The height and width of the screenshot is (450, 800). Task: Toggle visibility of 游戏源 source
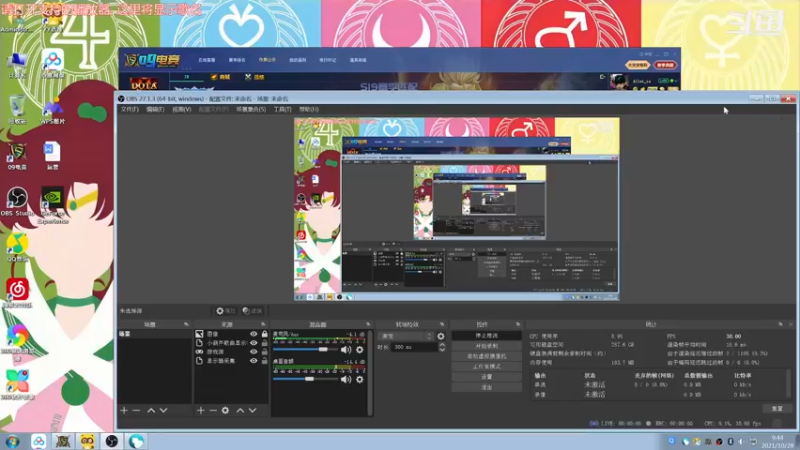[254, 352]
